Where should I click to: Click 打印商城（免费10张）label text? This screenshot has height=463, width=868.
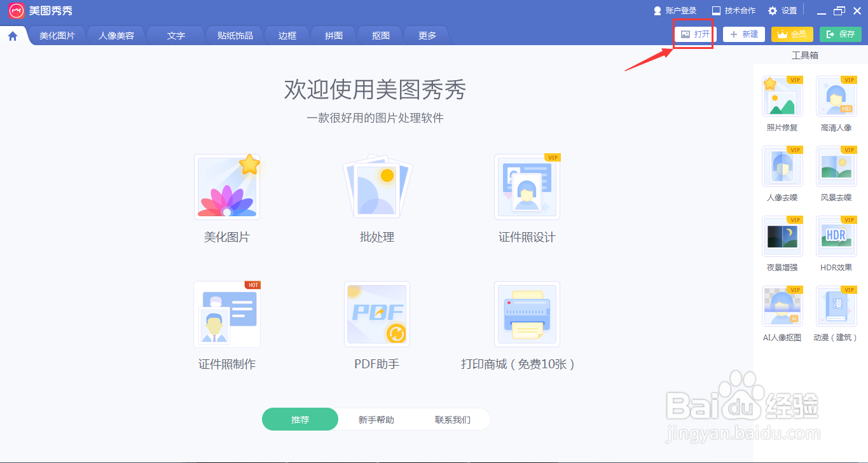[518, 364]
